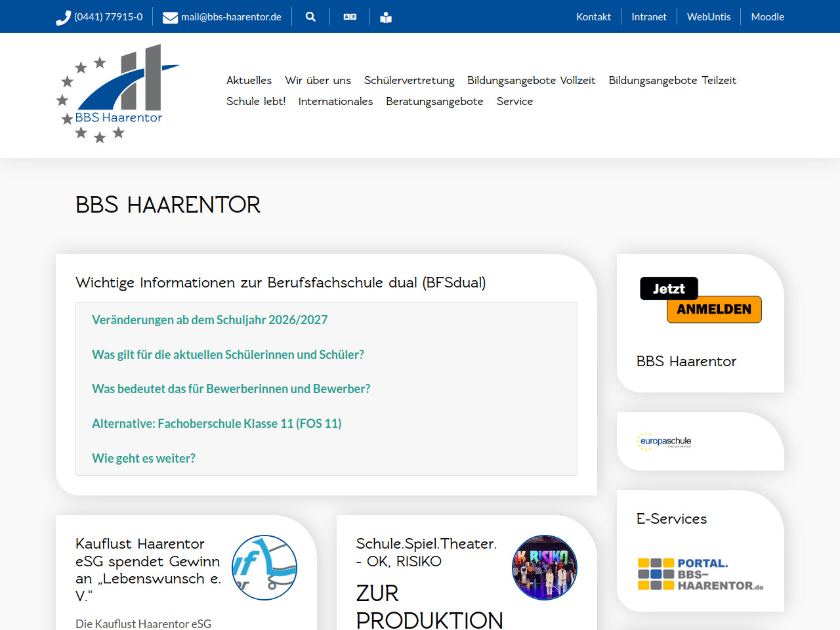
Task: Open the Portal BBS-Haarentor logo
Action: click(x=700, y=574)
